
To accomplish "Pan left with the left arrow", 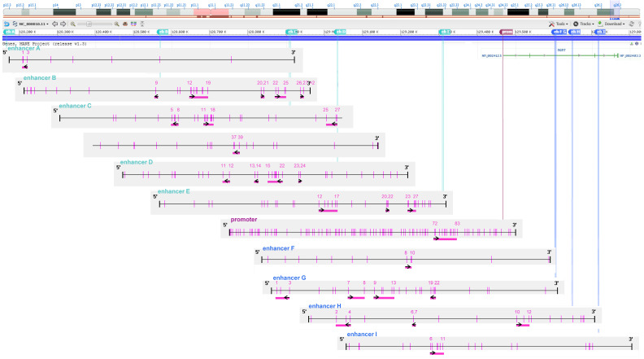I will tap(54, 24).
